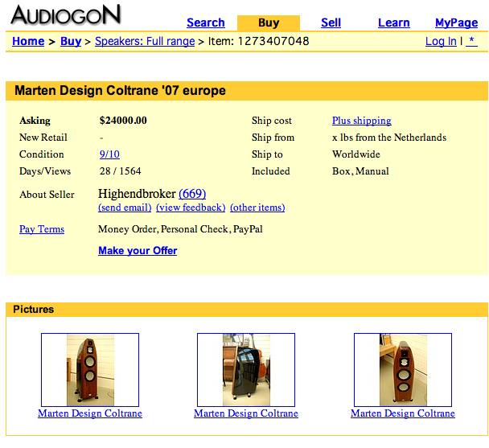Image resolution: width=489 pixels, height=448 pixels.
Task: Open middle thumbnail showing black speaker rear
Action: pos(246,370)
